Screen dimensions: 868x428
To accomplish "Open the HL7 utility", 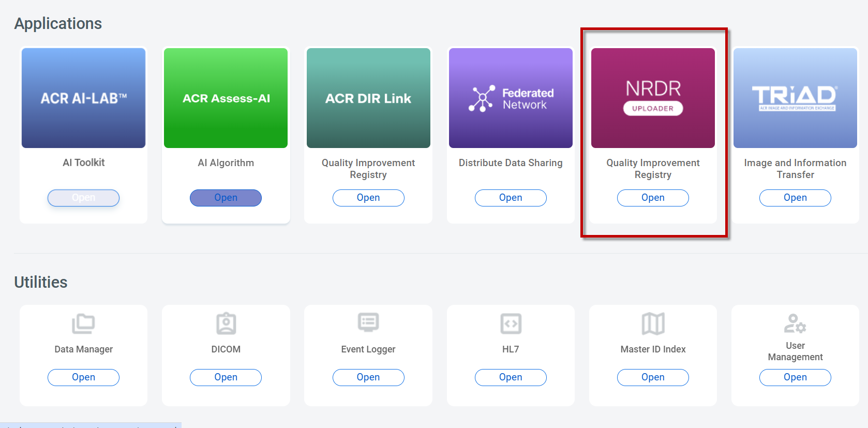I will pyautogui.click(x=511, y=377).
